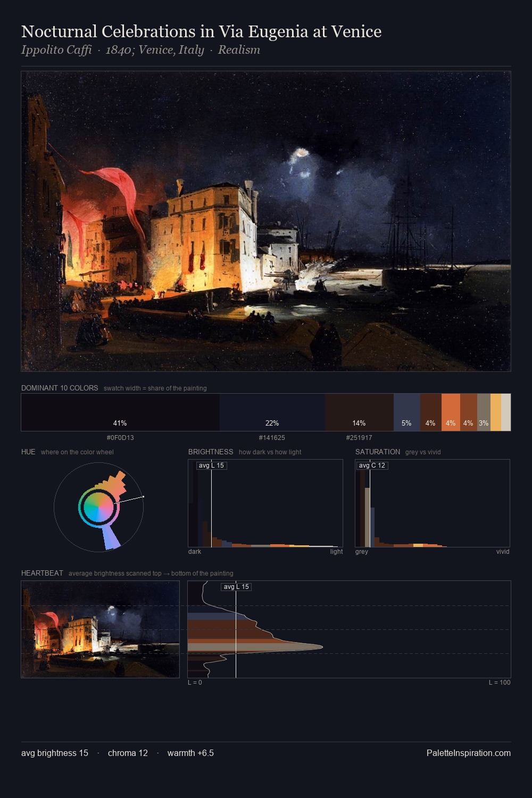Click the 'Realism' style label
The height and width of the screenshot is (798, 532).
click(x=239, y=50)
